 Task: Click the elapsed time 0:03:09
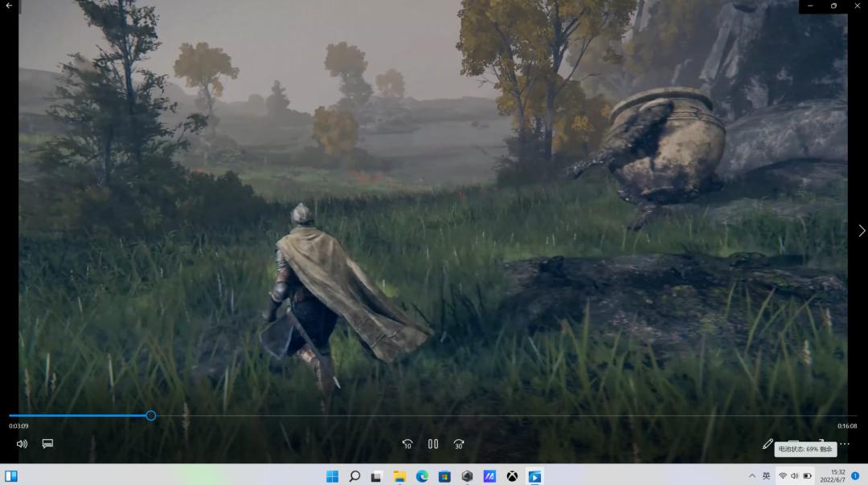[18, 426]
